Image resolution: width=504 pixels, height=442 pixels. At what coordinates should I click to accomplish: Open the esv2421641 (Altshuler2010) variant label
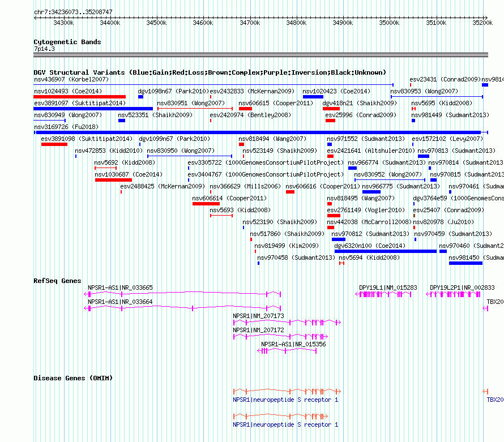(x=371, y=151)
